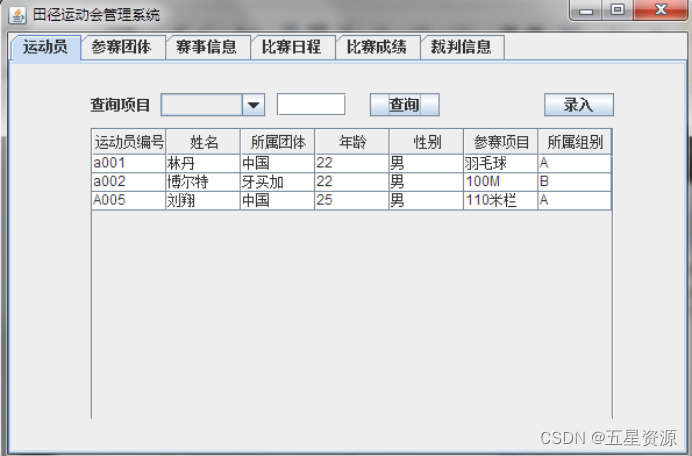Click the 运动员编号 column header
Screen dimensions: 692x456
129,142
